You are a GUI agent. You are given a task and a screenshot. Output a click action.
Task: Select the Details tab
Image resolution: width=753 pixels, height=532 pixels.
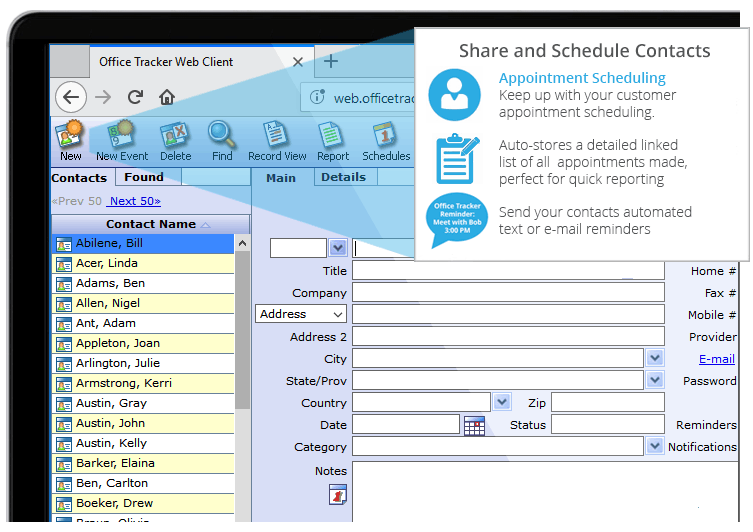344,177
